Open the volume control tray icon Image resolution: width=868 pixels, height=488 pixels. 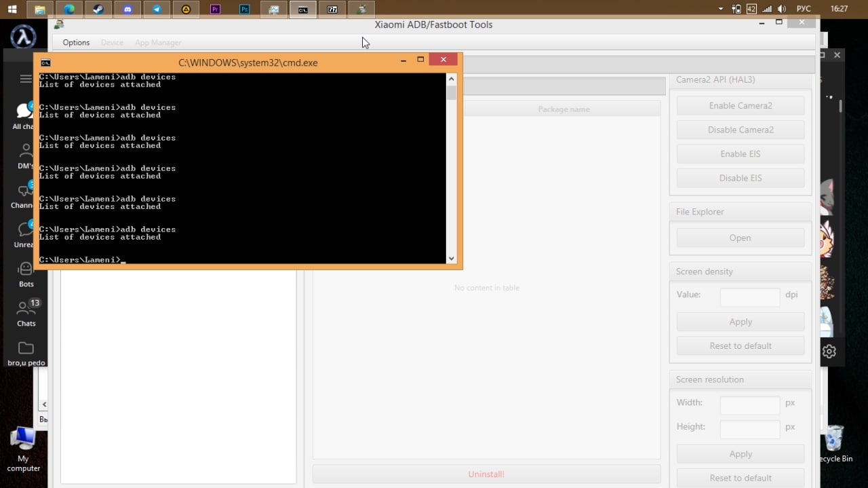tap(782, 10)
